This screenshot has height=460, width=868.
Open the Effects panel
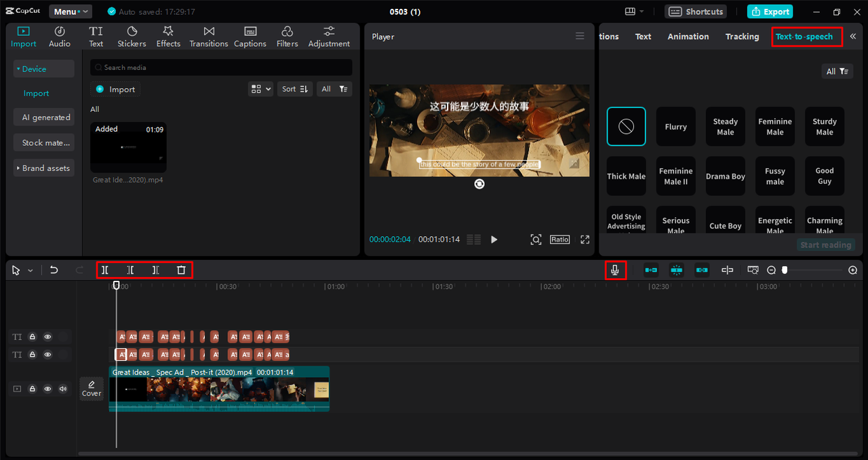[x=168, y=37]
